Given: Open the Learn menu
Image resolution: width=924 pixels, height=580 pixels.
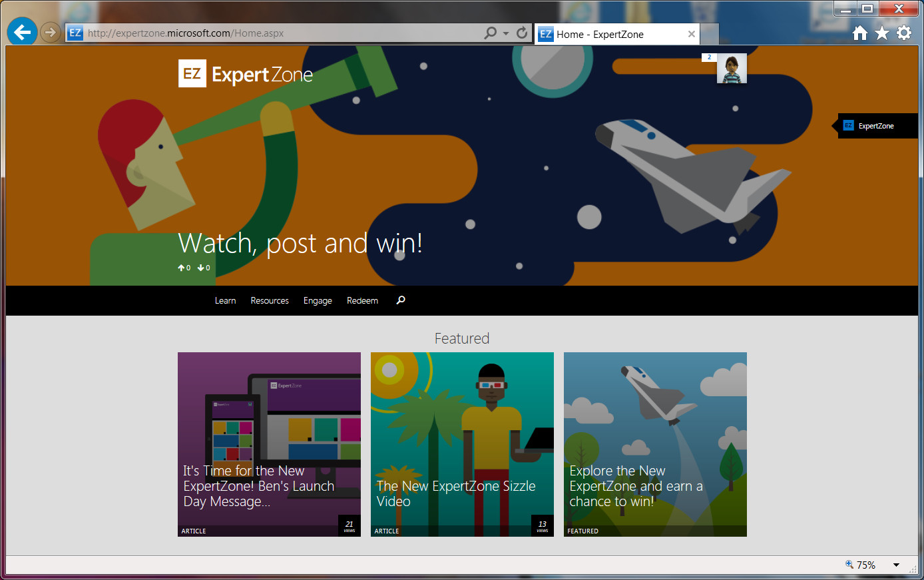Looking at the screenshot, I should point(225,300).
